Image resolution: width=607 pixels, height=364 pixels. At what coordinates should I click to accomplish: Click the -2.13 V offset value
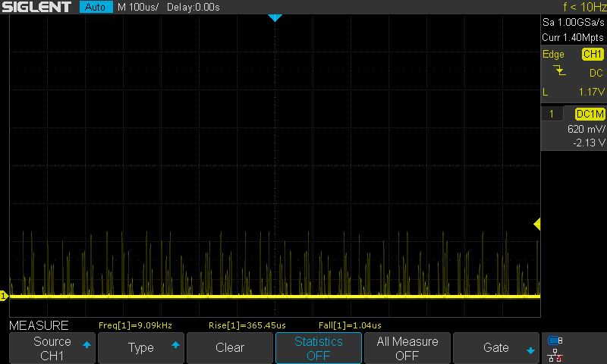[x=589, y=143]
